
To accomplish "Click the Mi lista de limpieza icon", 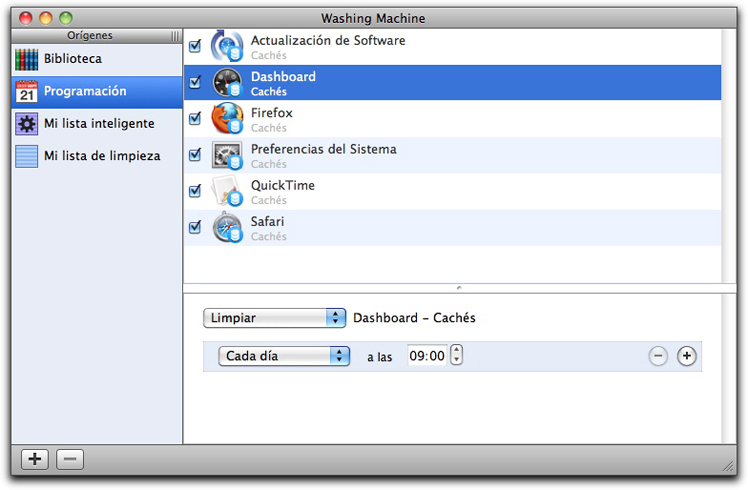I will [27, 156].
